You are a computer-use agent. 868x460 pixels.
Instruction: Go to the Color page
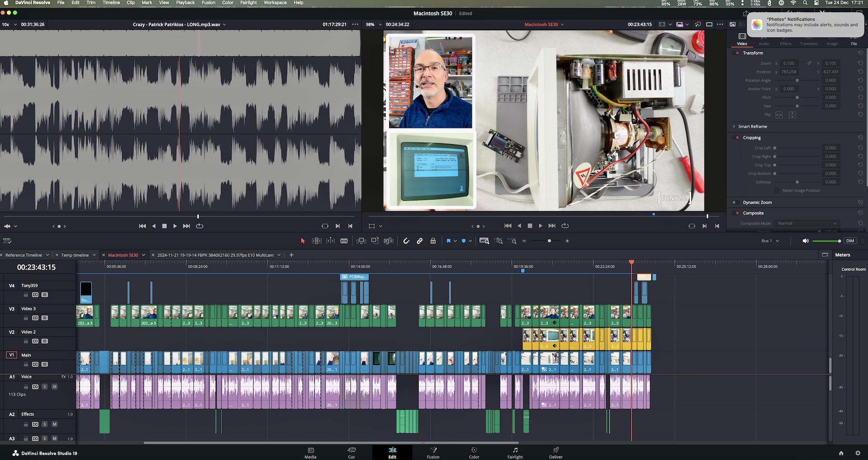[x=474, y=453]
